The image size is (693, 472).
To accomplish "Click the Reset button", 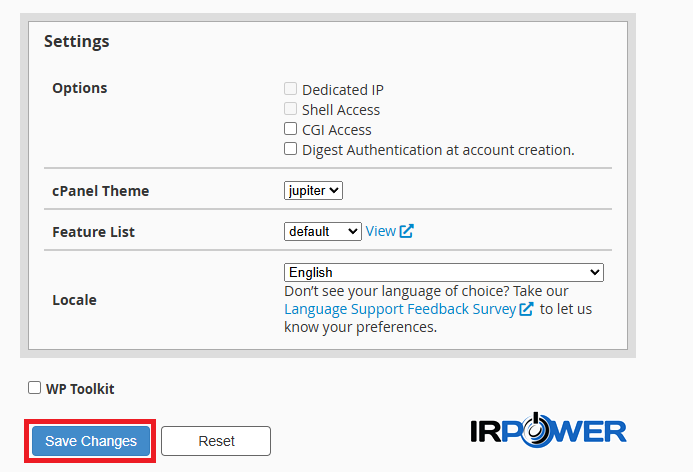I will (216, 441).
